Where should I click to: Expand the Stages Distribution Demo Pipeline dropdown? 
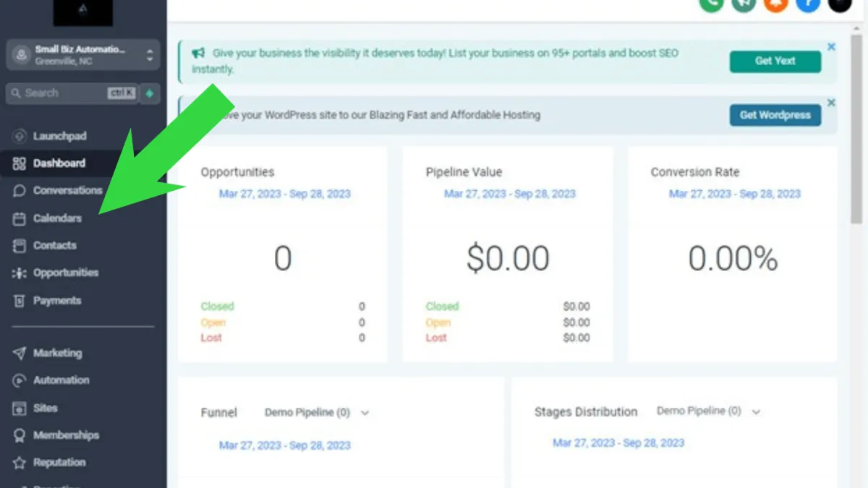(x=709, y=411)
